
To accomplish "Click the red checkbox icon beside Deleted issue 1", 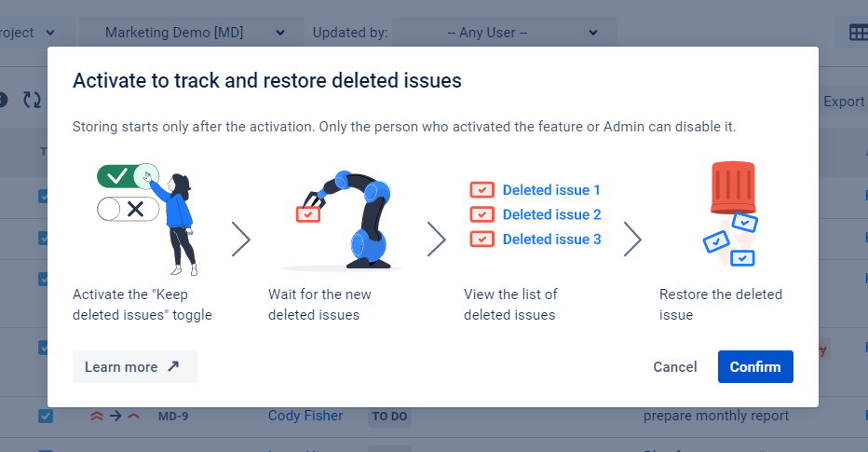I will click(481, 190).
